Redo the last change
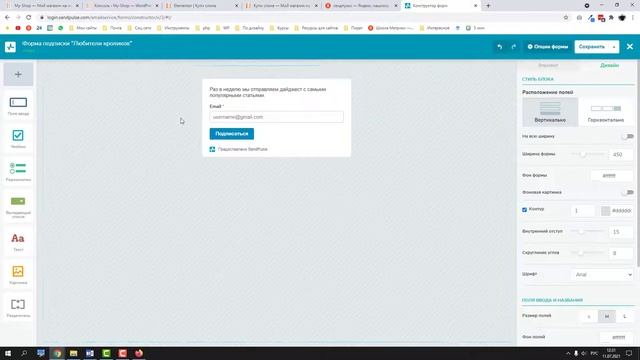The image size is (640, 360). (513, 47)
